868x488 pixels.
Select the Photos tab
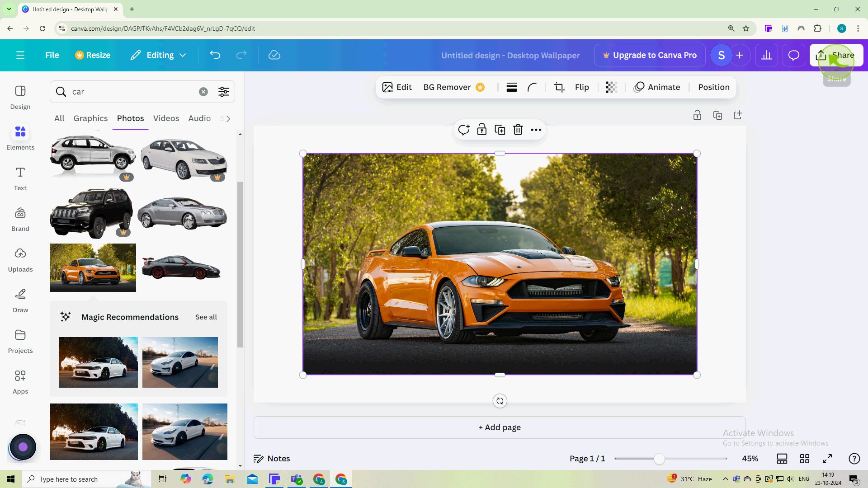[130, 118]
